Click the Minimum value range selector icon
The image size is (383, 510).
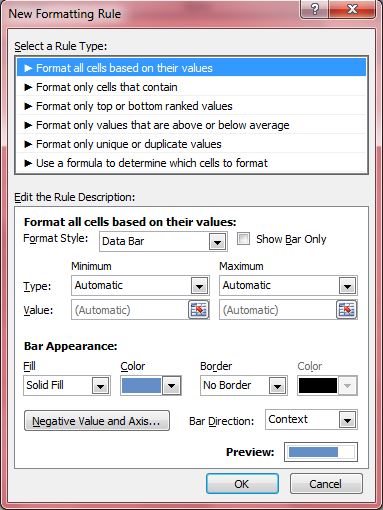click(199, 310)
